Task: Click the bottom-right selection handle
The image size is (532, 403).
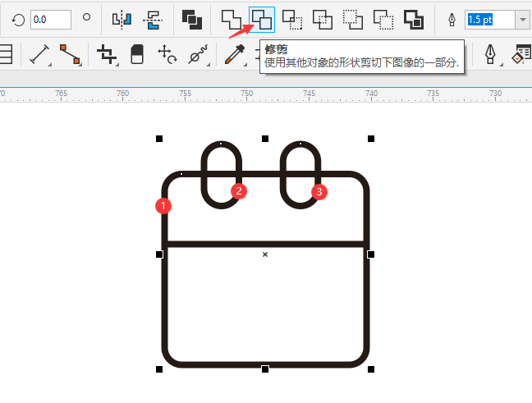Action: 371,369
